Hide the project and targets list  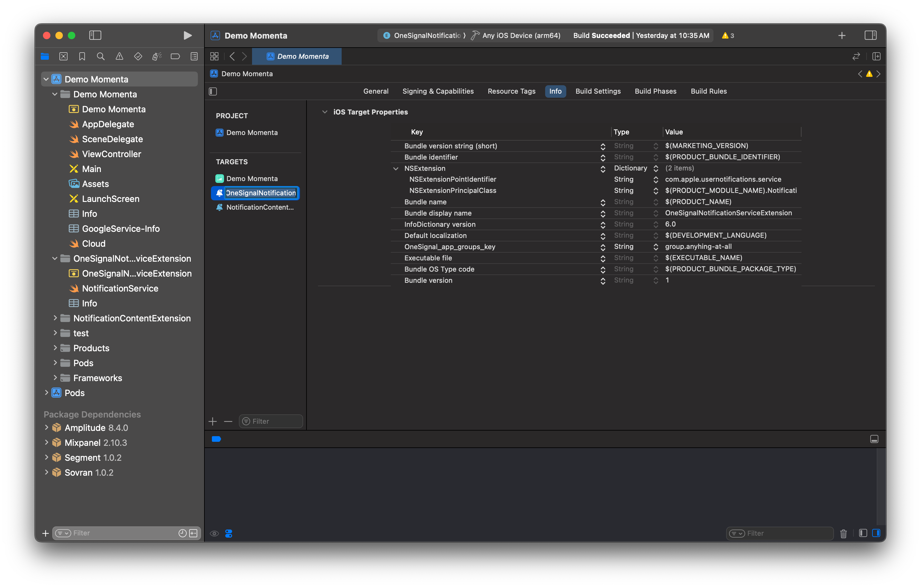point(213,91)
